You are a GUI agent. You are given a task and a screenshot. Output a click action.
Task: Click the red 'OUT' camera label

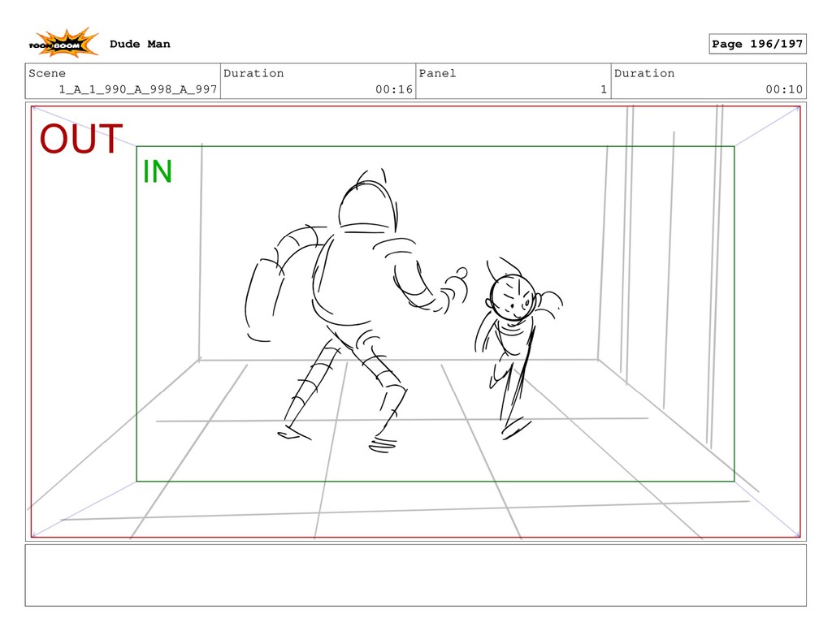pos(81,139)
